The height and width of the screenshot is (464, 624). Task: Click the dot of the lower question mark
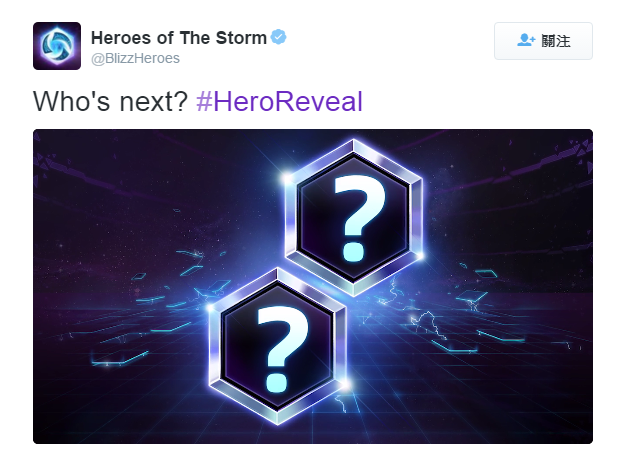pyautogui.click(x=277, y=382)
